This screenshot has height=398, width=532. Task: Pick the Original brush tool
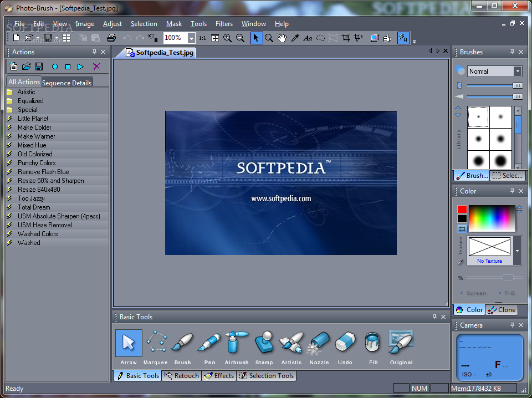pos(401,348)
